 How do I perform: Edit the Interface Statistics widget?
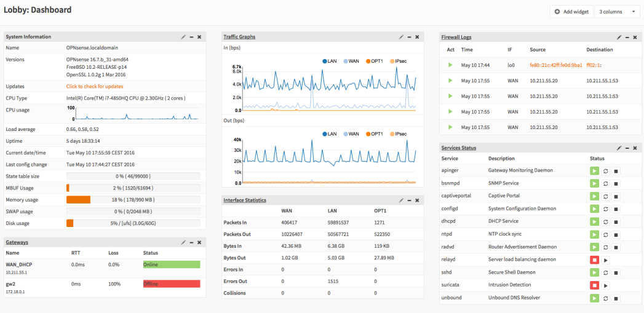coord(401,200)
